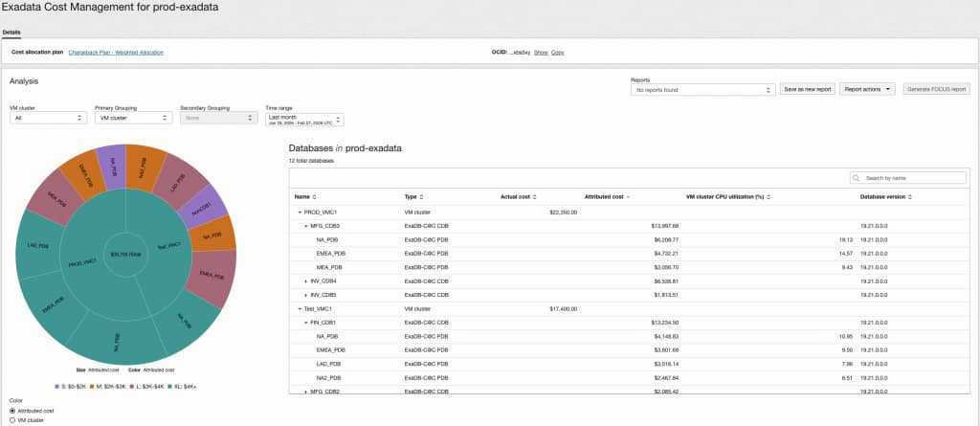Screen dimensions: 980x426
Task: Select the teal LAD_PDB chart segment
Action: click(x=37, y=246)
